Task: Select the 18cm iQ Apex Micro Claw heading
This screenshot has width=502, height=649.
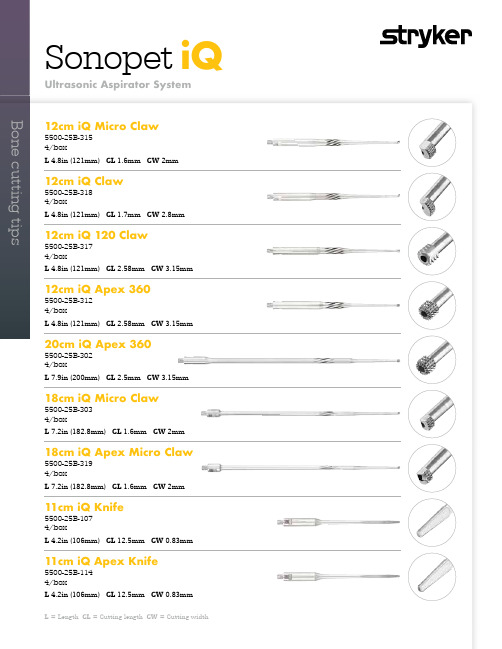Action: click(x=119, y=452)
